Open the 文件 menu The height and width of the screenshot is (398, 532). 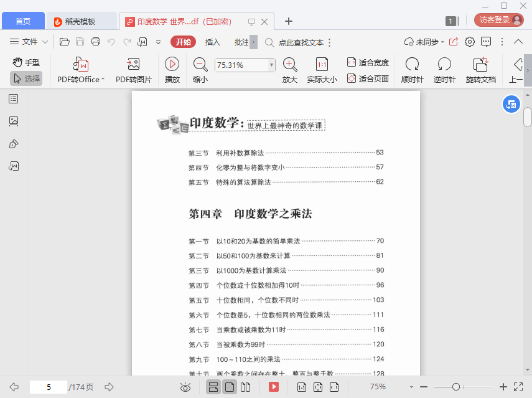(x=24, y=42)
